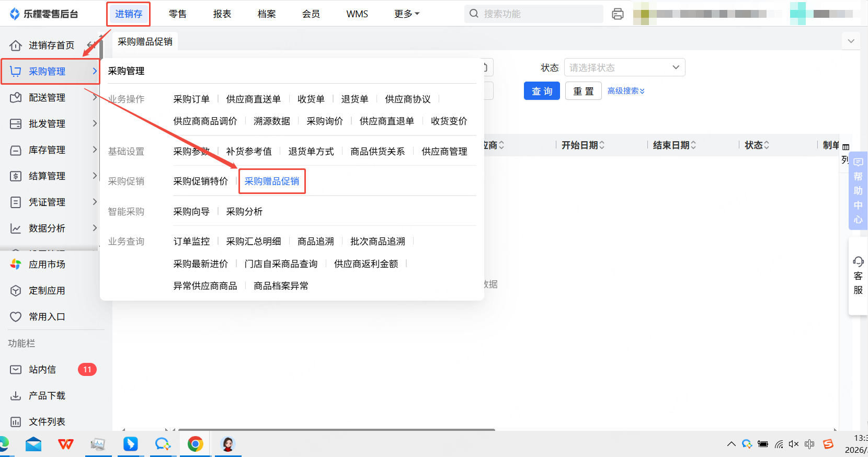The width and height of the screenshot is (868, 457).
Task: Expand the 配送管理 submenu arrow
Action: 95,97
